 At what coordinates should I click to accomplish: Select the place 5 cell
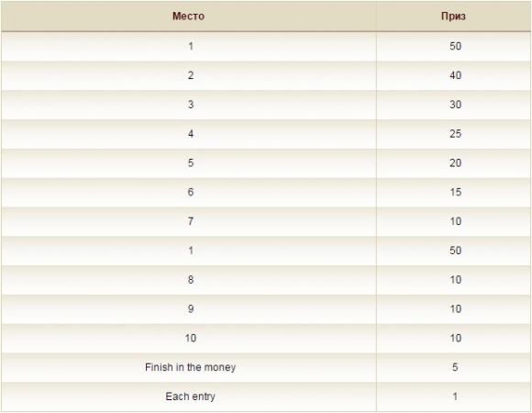click(x=191, y=162)
